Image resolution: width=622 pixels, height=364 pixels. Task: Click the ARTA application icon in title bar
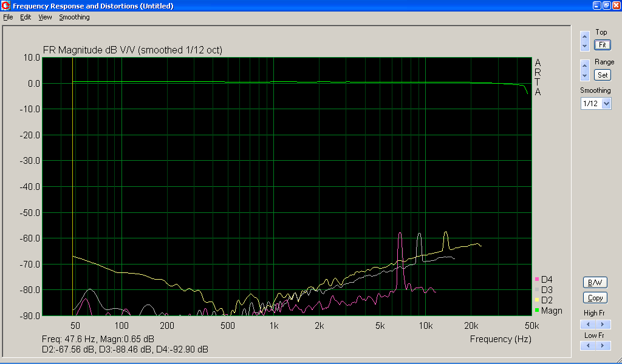pyautogui.click(x=5, y=5)
